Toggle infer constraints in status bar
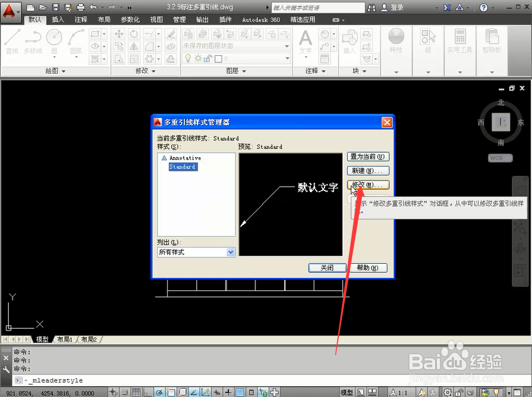Image resolution: width=532 pixels, height=397 pixels. 113,392
